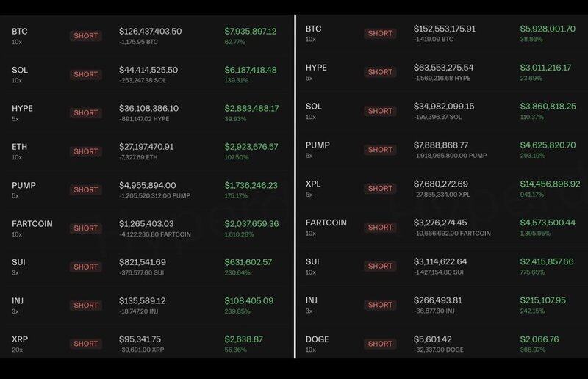Select the FARTCOIN profit $2,037,659.36
This screenshot has width=588, height=379.
(x=251, y=223)
